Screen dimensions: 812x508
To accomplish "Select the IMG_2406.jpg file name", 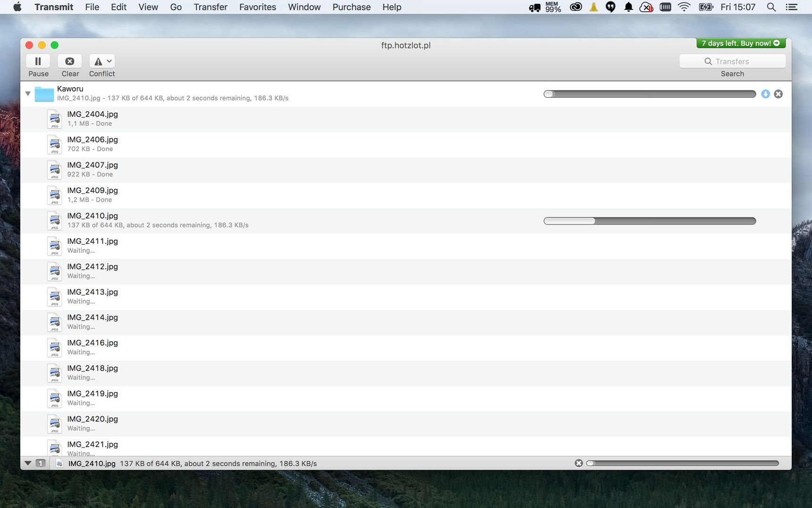I will [93, 140].
